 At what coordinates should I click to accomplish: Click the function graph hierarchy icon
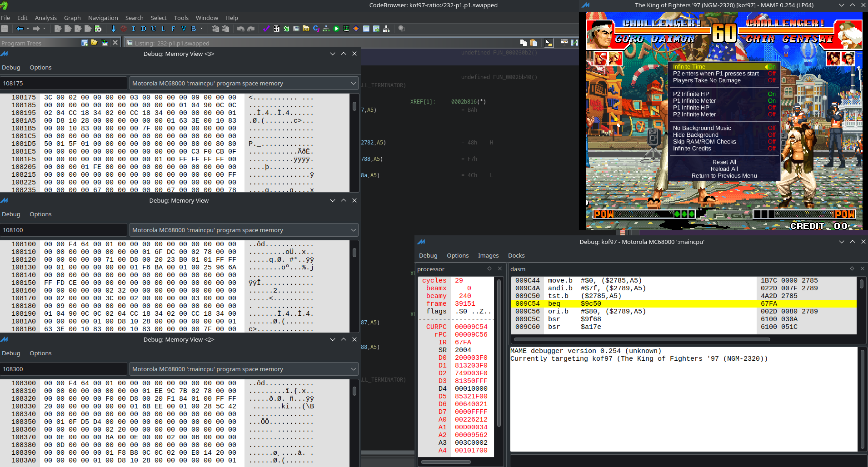point(326,29)
